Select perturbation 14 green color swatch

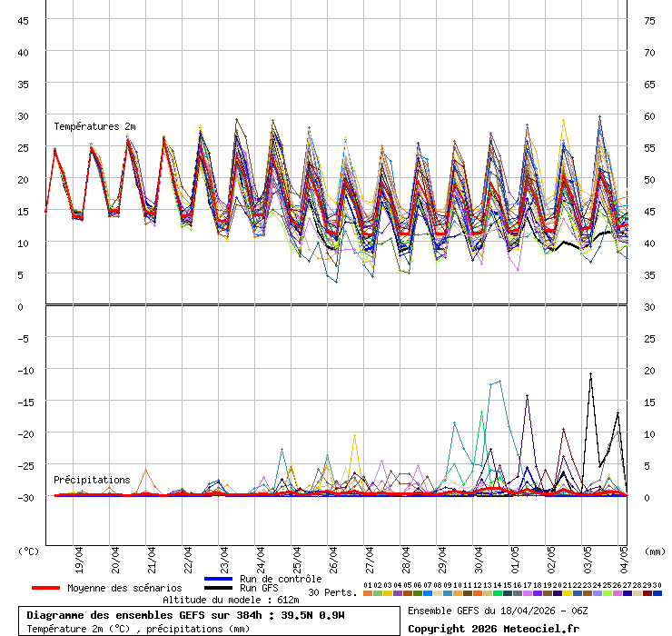pos(498,593)
